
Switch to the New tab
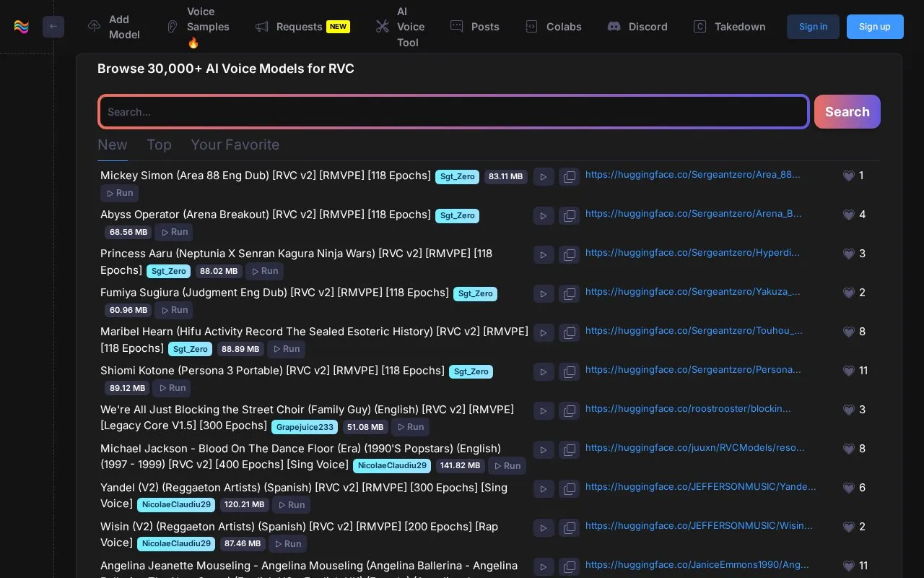coord(113,144)
